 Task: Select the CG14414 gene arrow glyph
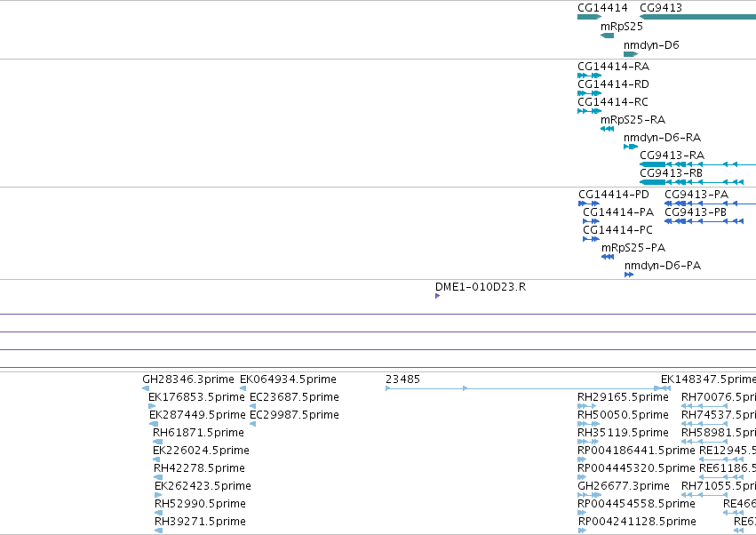pos(590,17)
